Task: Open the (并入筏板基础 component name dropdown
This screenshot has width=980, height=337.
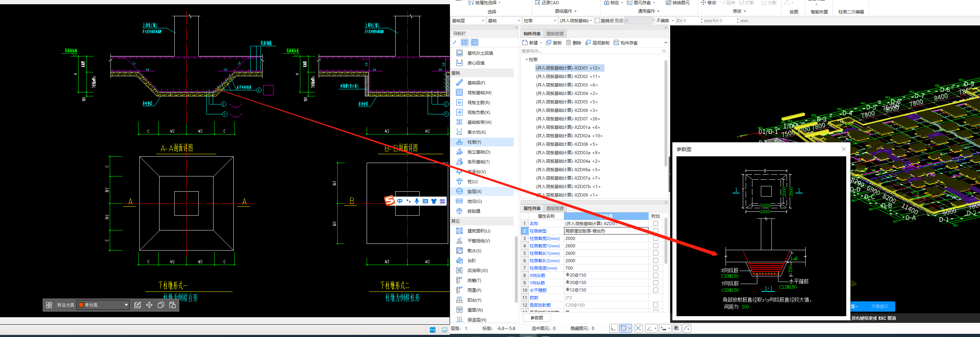Action: click(576, 20)
